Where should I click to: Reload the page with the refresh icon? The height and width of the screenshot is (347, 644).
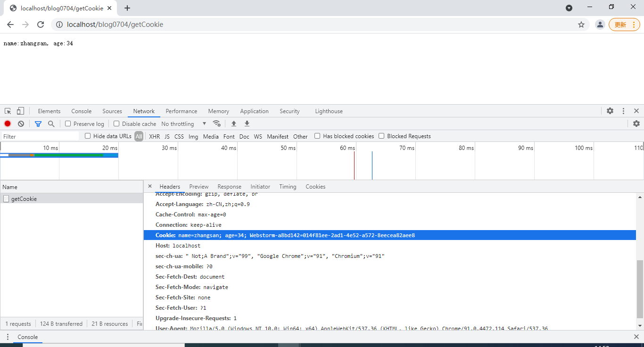click(x=41, y=25)
